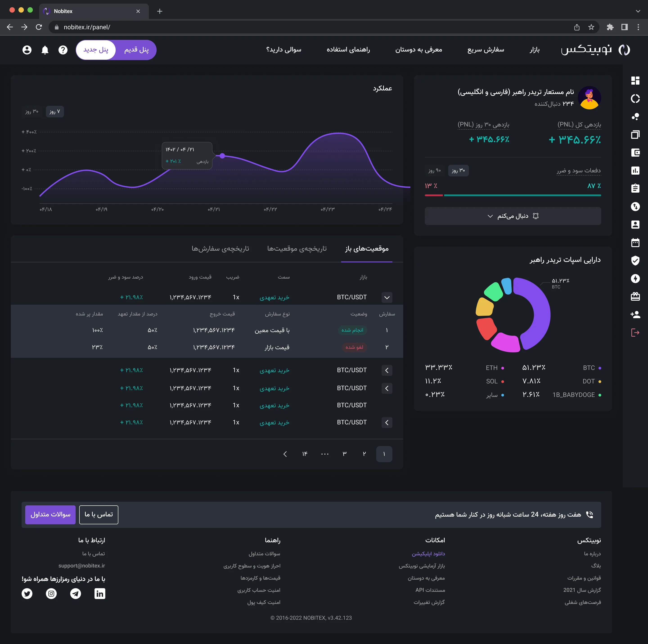Viewport: 648px width, 644px height.
Task: Open Nobitex Instagram icon in footer
Action: click(51, 593)
